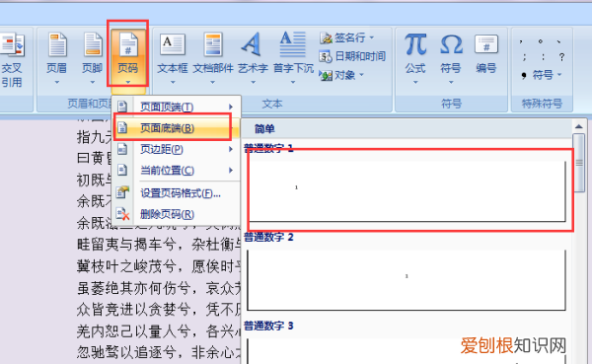Expand the Text Box (文本框) dropdown arrow
The height and width of the screenshot is (364, 592).
(x=173, y=82)
